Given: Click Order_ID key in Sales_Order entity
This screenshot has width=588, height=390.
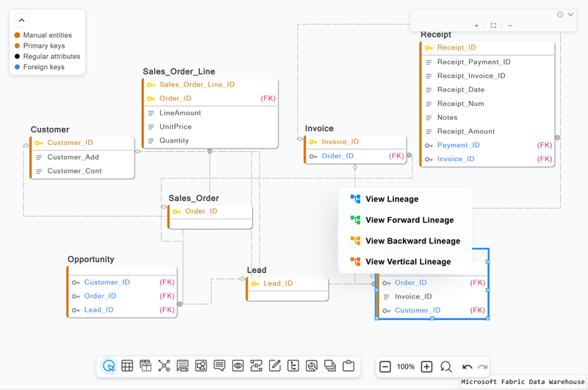Looking at the screenshot, I should pos(211,211).
